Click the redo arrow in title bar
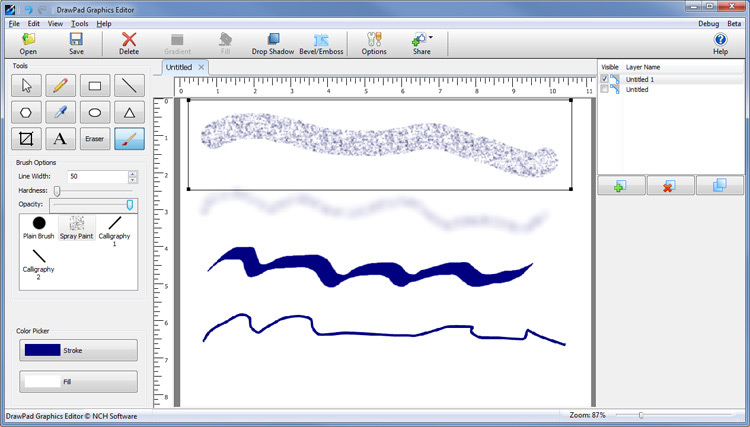This screenshot has width=750, height=427. tap(42, 10)
